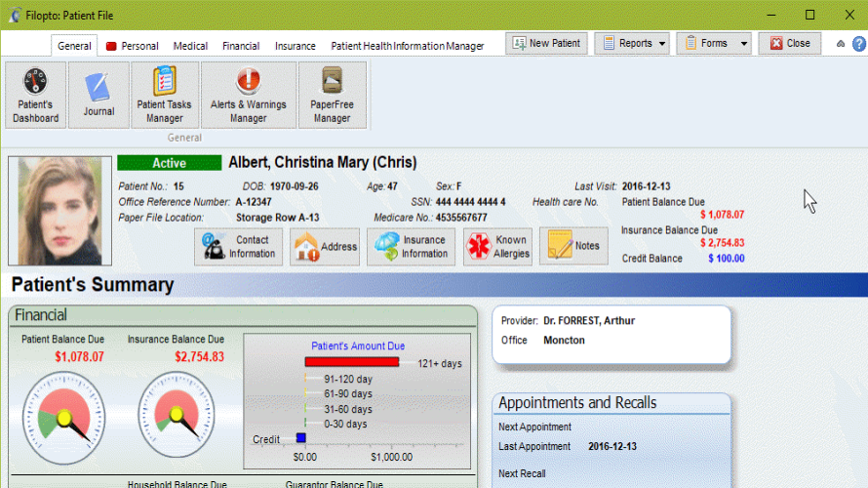Click the green Active status badge
This screenshot has height=488, width=868.
(x=170, y=163)
